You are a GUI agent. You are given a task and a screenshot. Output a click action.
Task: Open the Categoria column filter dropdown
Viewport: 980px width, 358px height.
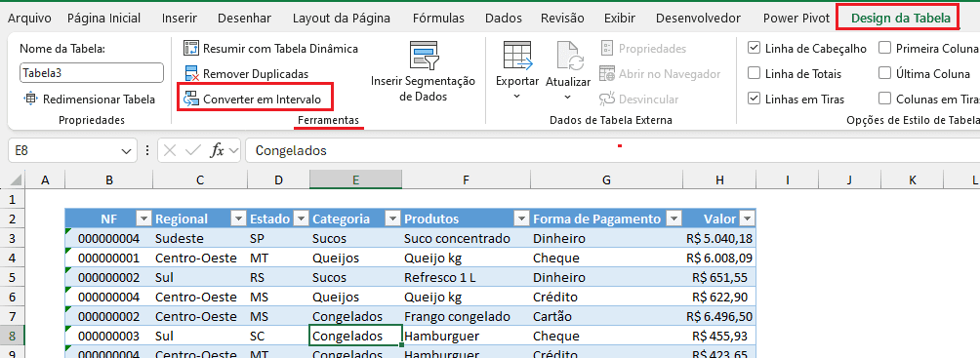coord(392,219)
